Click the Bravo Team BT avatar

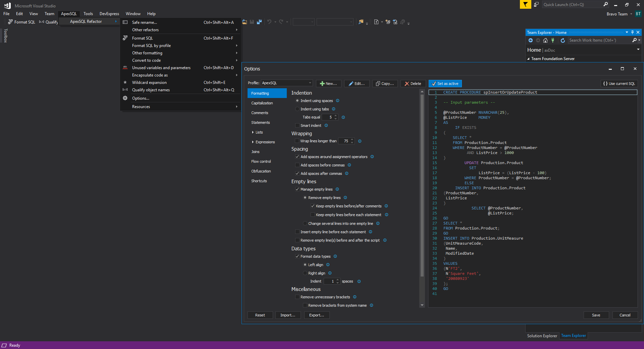tap(638, 14)
